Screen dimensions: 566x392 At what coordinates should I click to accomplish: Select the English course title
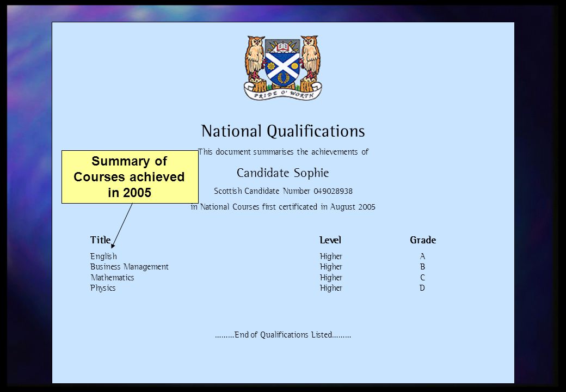(103, 256)
